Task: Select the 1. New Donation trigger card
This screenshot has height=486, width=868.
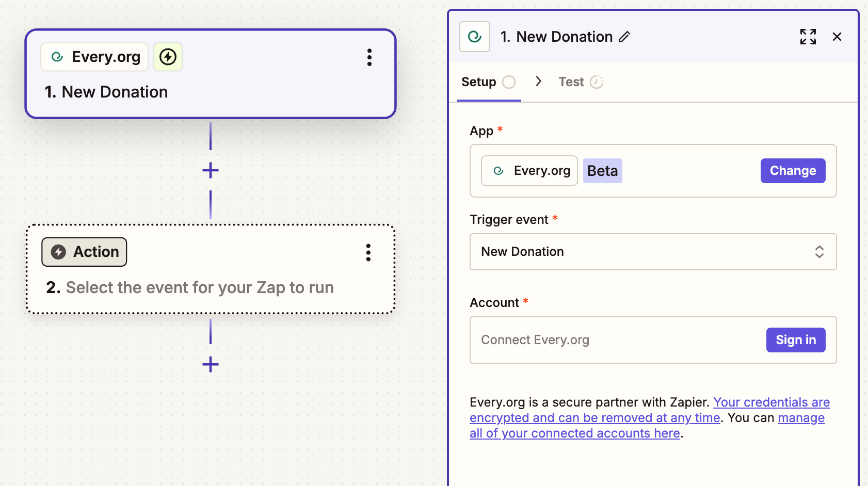Action: click(x=211, y=74)
